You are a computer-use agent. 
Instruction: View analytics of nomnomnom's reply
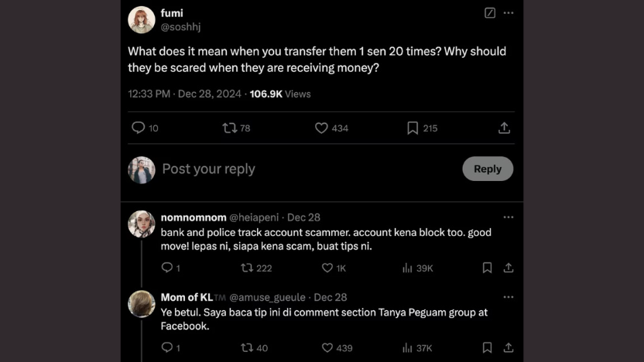(x=408, y=268)
